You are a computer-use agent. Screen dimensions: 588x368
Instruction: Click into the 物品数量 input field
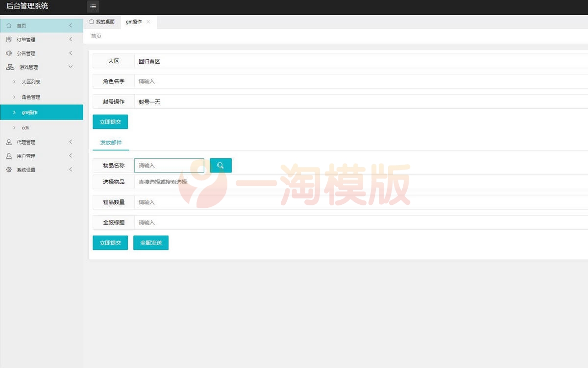point(361,202)
